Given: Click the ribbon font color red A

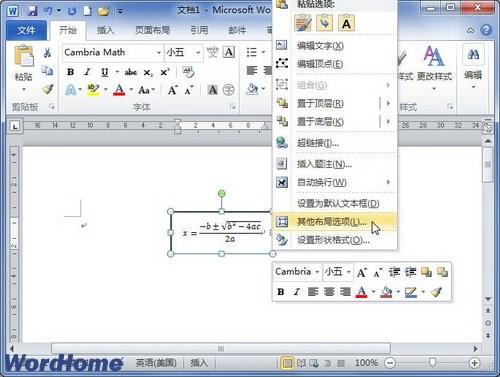Looking at the screenshot, I should [x=119, y=89].
